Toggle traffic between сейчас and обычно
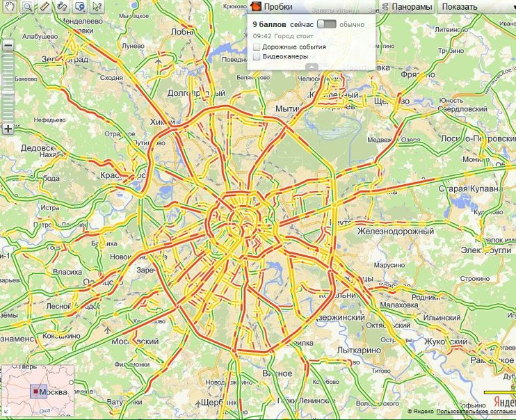 (x=325, y=24)
